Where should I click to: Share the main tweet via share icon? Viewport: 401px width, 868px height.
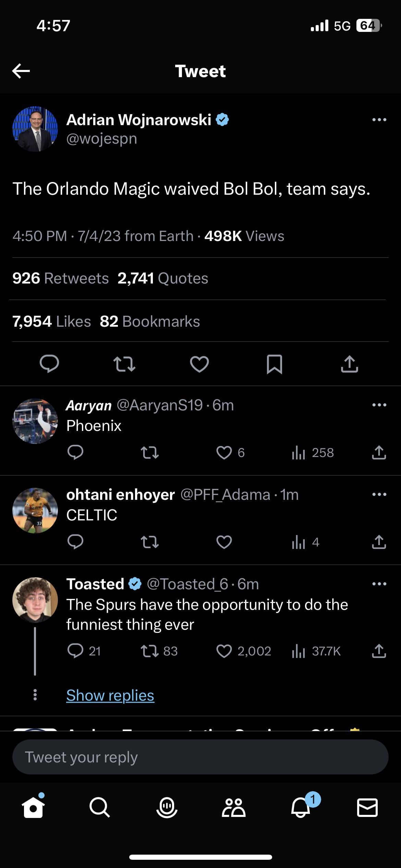(349, 364)
